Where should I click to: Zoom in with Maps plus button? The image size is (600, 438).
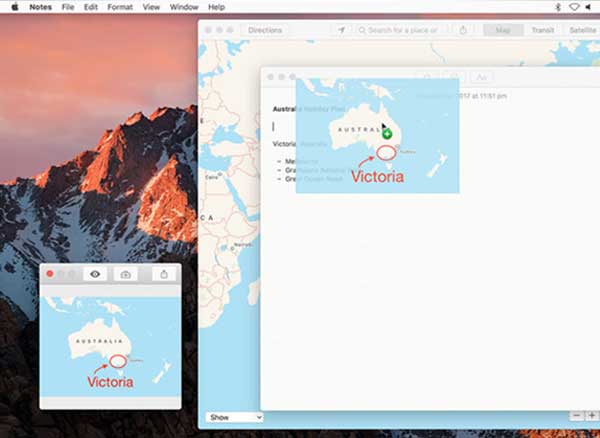[592, 416]
